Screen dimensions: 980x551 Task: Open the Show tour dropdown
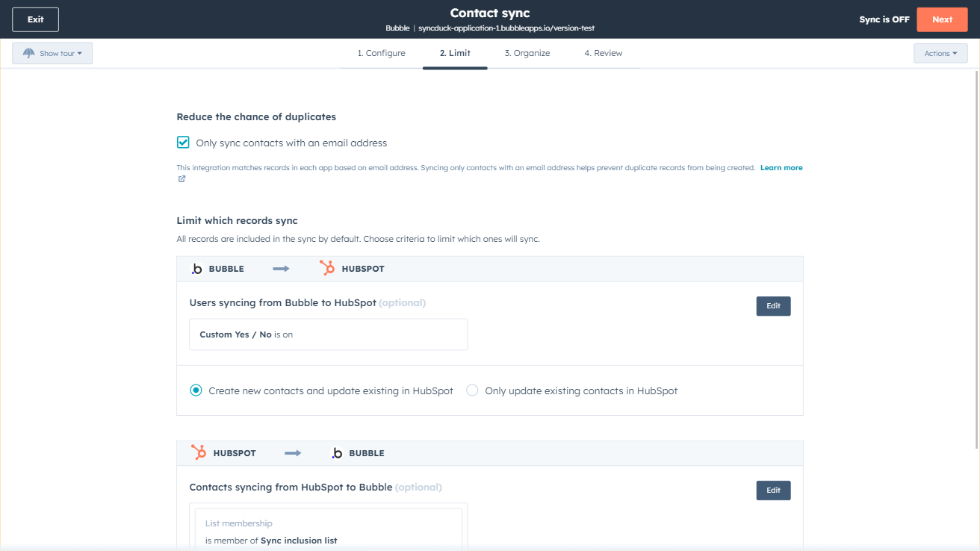[52, 54]
